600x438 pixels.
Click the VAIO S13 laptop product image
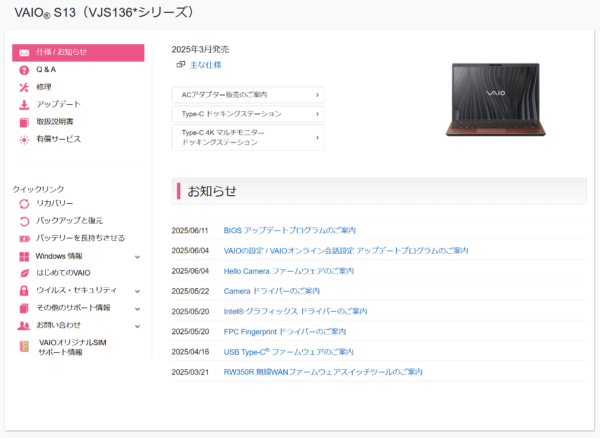496,99
